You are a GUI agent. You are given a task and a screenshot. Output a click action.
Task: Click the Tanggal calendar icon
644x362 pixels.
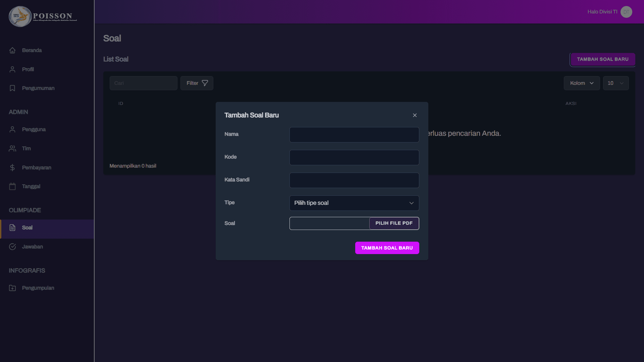pos(12,186)
